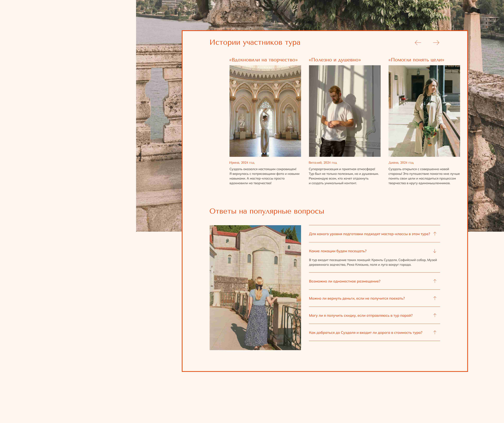Click the previous stories left arrow

[418, 43]
